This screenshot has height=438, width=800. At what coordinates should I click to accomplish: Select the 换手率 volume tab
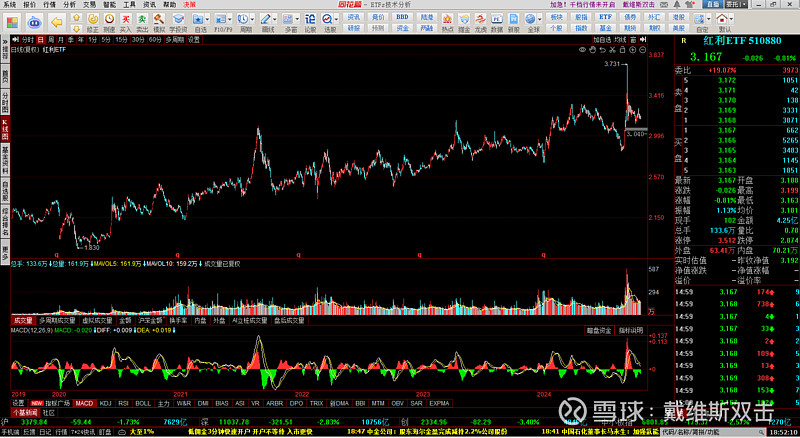178,321
